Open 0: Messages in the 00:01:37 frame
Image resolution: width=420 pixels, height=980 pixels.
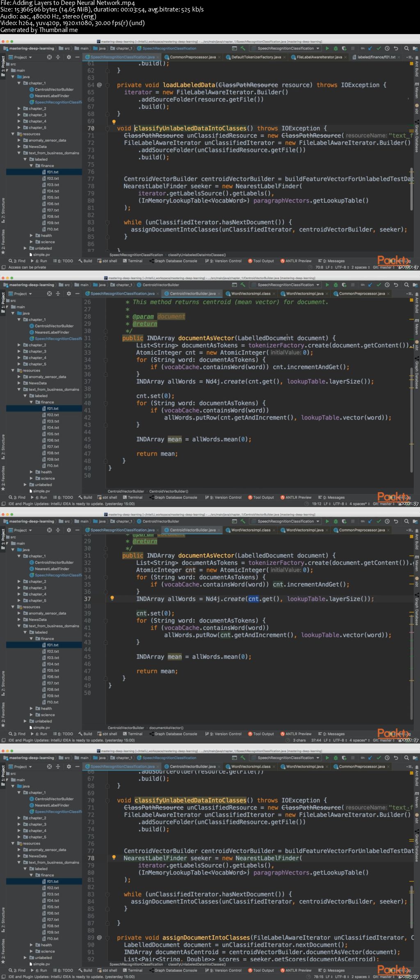331,498
